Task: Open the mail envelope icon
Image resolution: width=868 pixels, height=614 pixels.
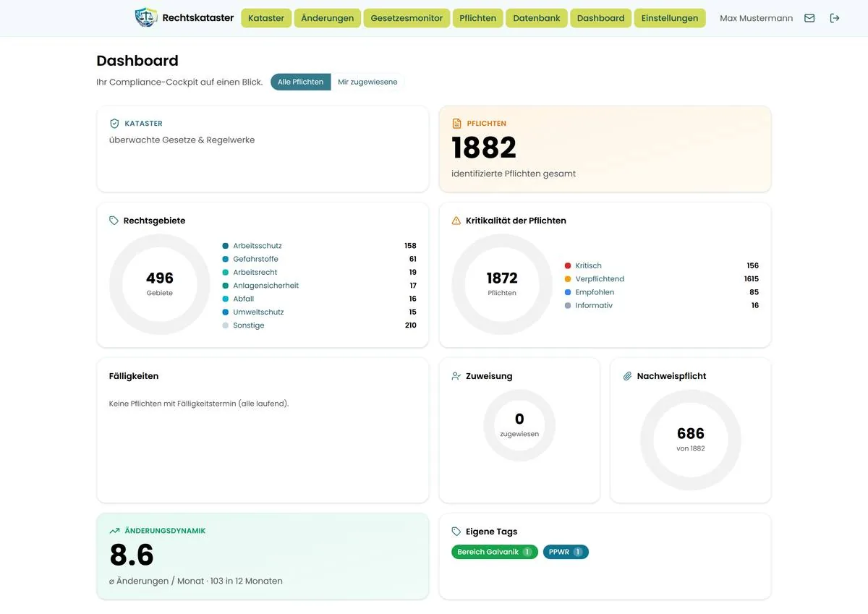Action: point(809,18)
